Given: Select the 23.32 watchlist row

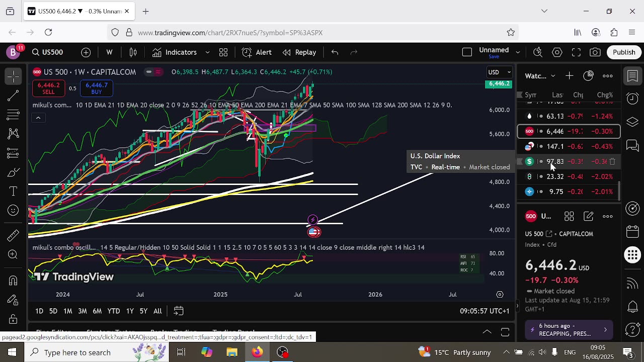Looking at the screenshot, I should pos(569,176).
